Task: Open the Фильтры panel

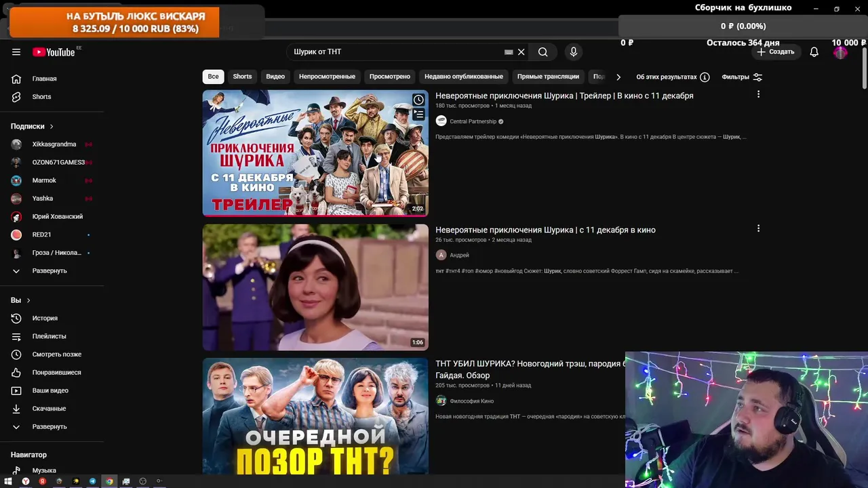Action: (742, 77)
